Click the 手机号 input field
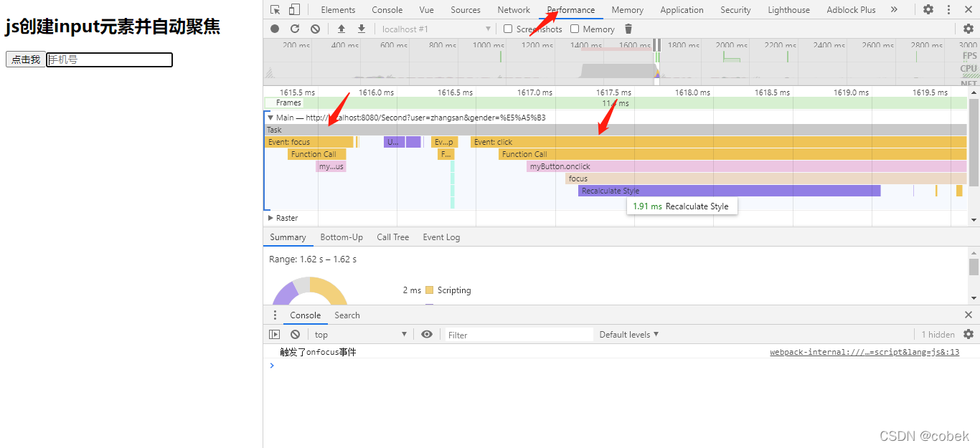Screen dimensions: 980x448 pyautogui.click(x=110, y=59)
